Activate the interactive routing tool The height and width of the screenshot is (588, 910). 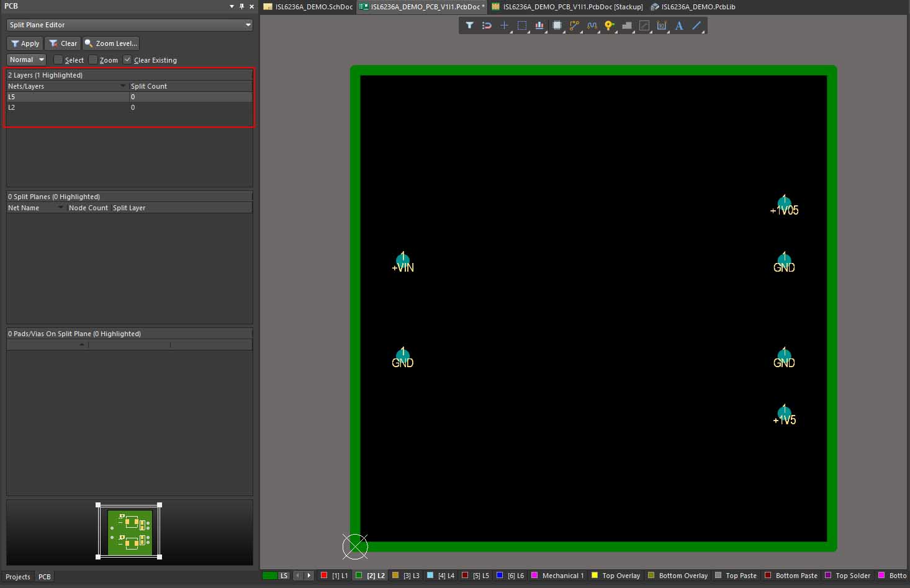coord(574,25)
